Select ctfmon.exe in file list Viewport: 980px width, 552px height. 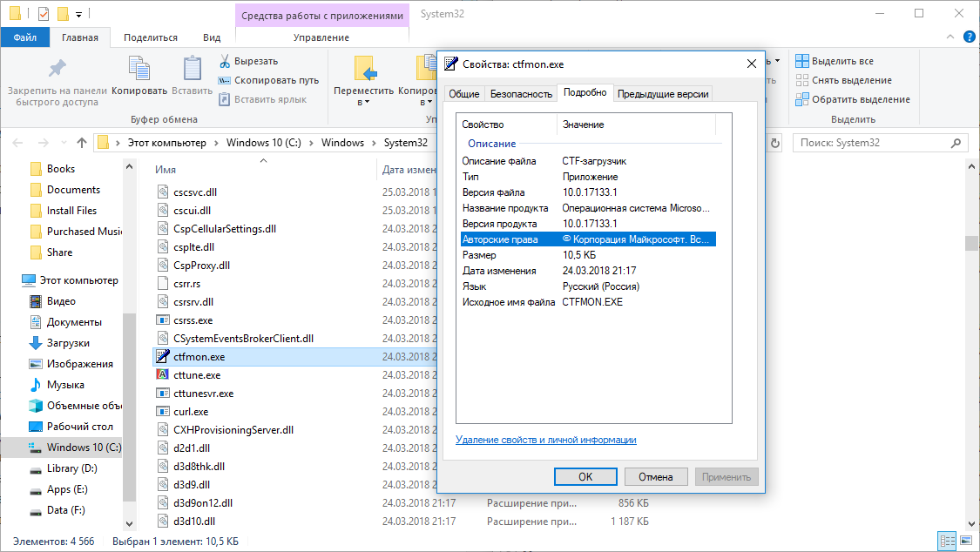pyautogui.click(x=199, y=357)
